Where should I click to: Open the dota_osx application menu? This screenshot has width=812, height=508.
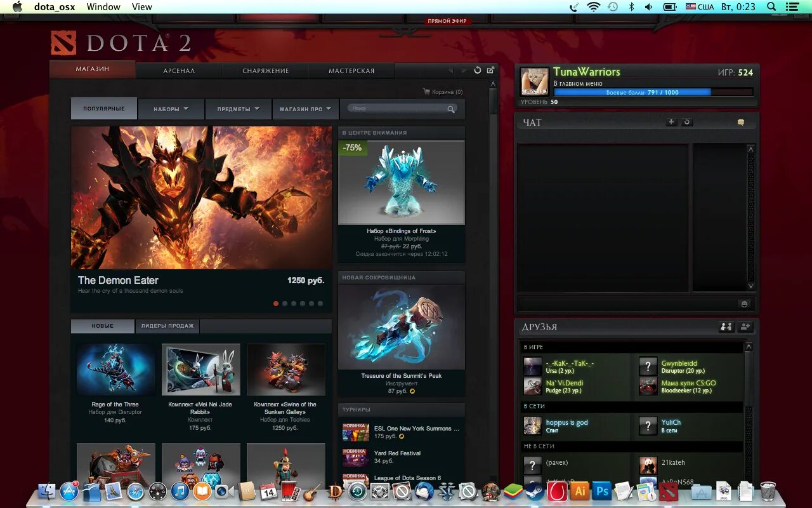(55, 7)
